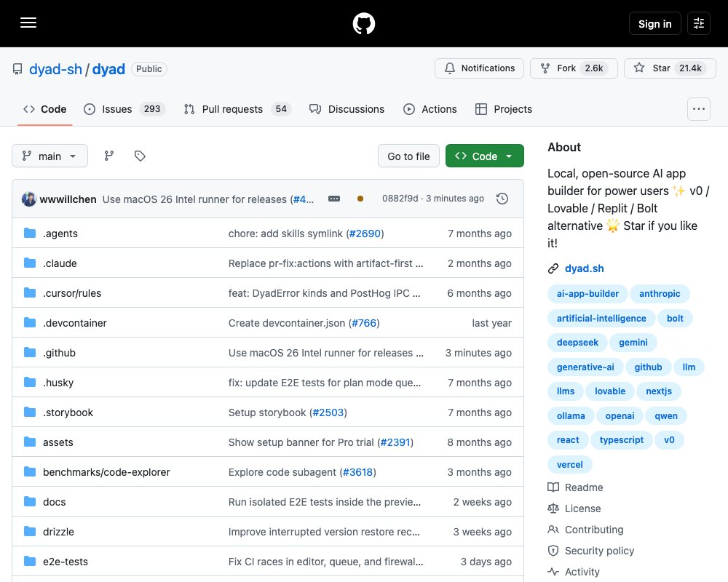Visit the dyad.sh website link

[584, 268]
